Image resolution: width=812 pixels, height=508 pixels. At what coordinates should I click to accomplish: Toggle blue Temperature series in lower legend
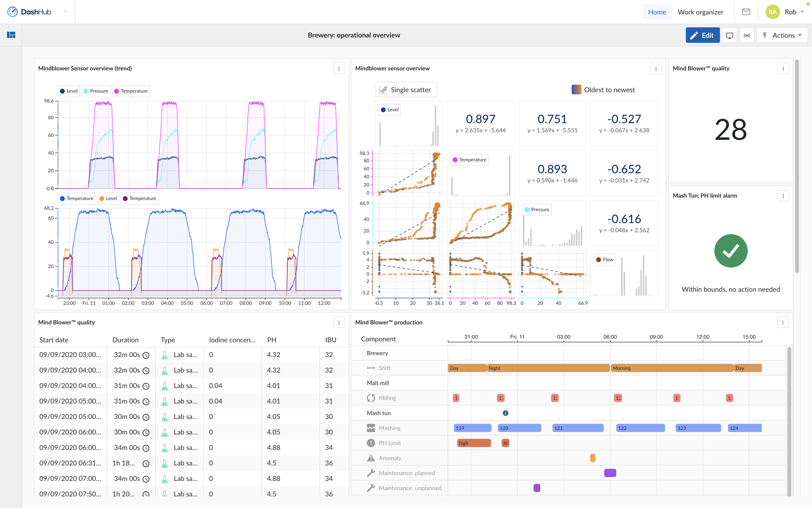pos(77,199)
